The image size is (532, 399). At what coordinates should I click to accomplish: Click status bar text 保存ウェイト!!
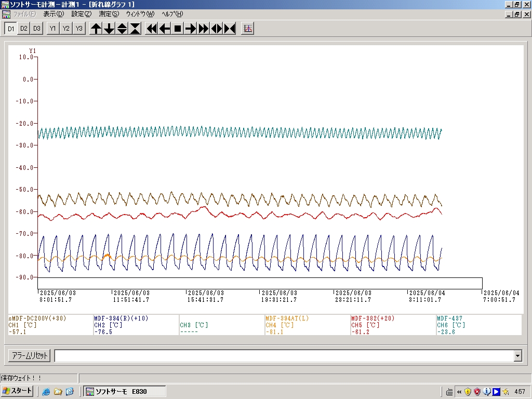tap(21, 378)
